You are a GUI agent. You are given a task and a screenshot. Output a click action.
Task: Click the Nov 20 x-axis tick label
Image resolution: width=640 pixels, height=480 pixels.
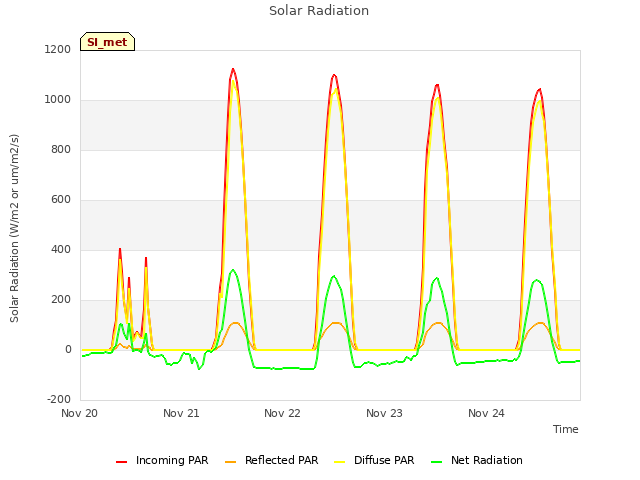(x=79, y=413)
